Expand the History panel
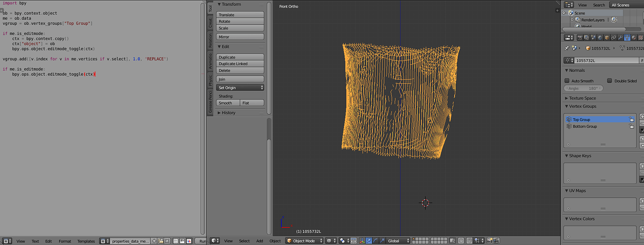 (x=219, y=113)
